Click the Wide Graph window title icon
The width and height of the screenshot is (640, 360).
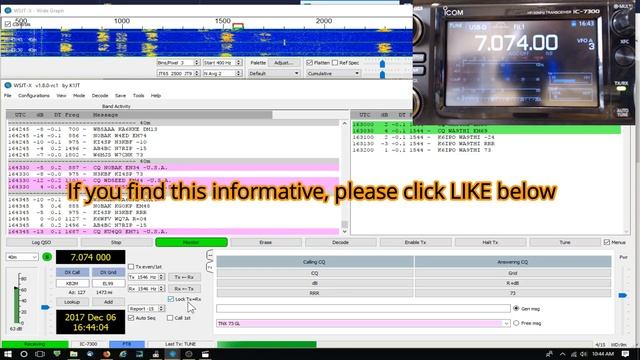coord(8,10)
